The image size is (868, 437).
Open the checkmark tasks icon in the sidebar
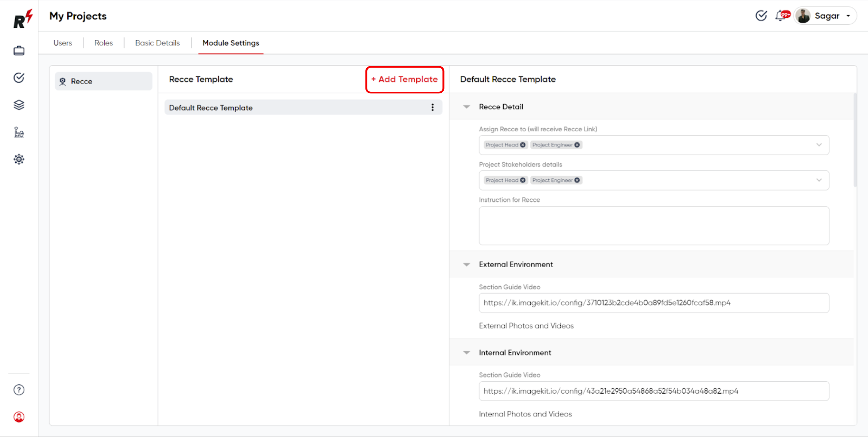coord(19,78)
